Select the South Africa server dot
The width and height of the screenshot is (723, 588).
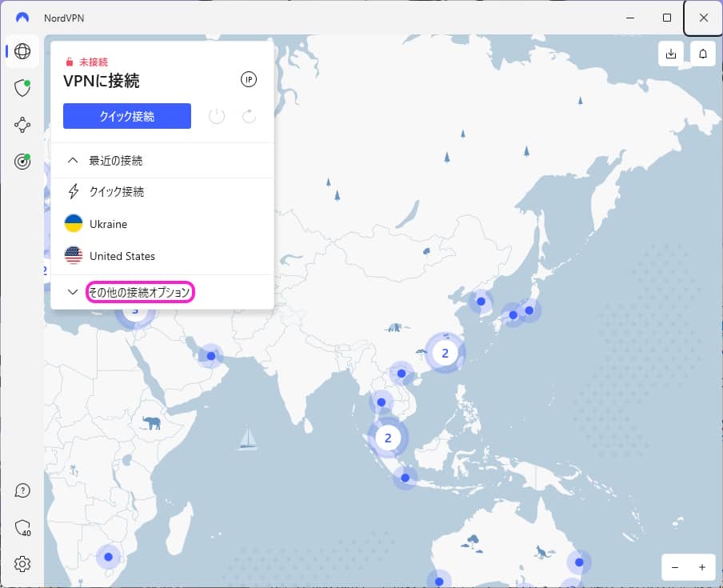pos(108,557)
